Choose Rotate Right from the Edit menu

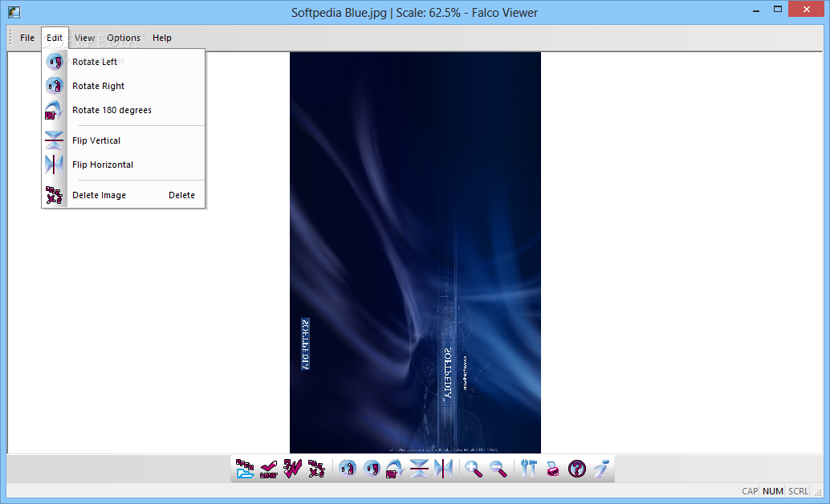coord(123,86)
